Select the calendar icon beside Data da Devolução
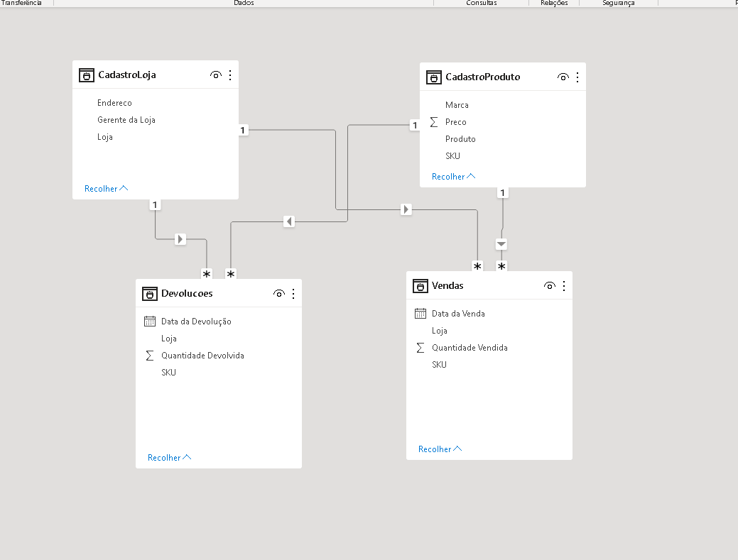 (x=150, y=321)
